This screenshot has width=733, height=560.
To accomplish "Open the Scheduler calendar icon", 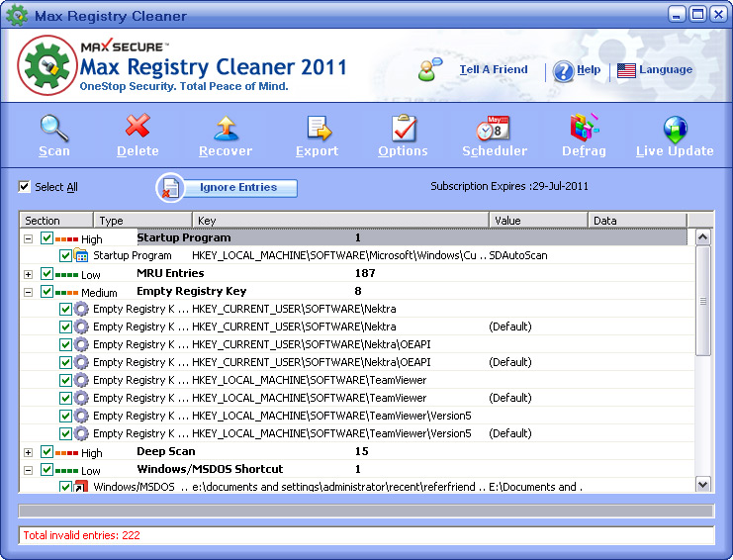I will pyautogui.click(x=494, y=128).
